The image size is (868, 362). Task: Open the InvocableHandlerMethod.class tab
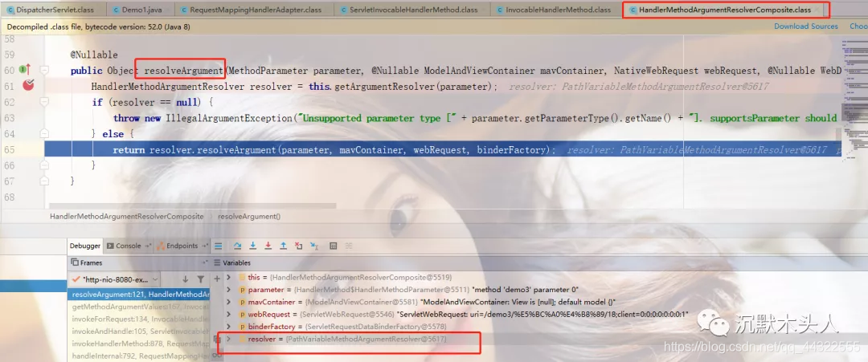[556, 10]
